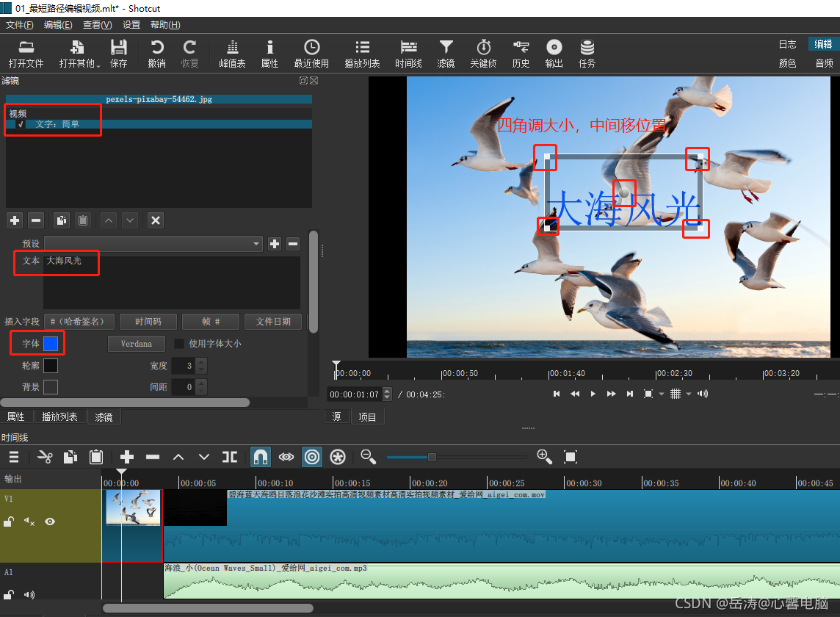
Task: Increase 宽度 outline width spinner
Action: pyautogui.click(x=201, y=362)
